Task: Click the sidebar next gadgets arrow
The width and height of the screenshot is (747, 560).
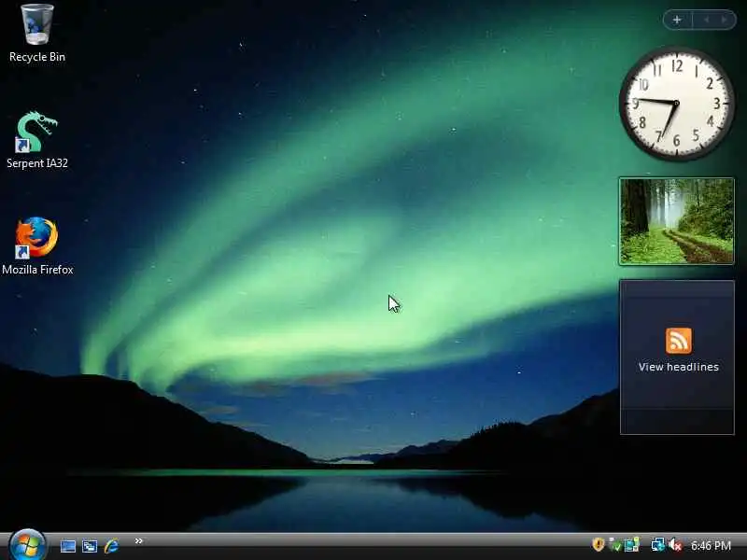Action: click(724, 20)
